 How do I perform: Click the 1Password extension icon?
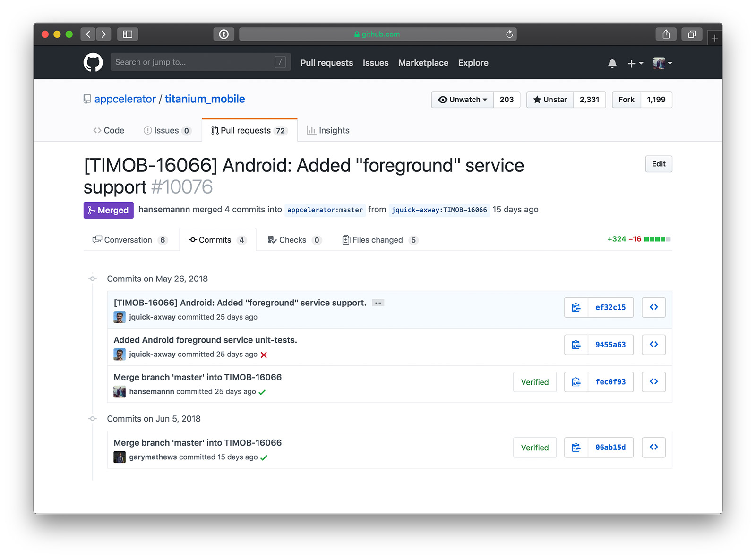point(224,34)
